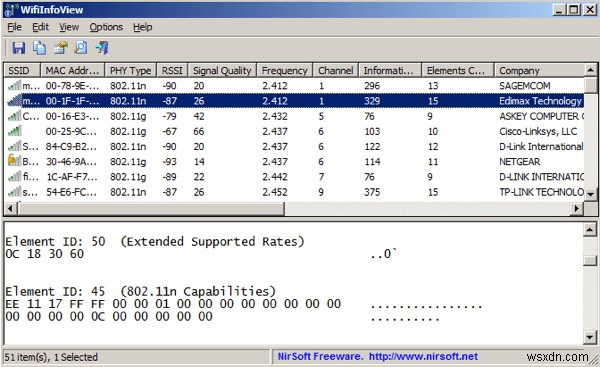Screen dimensions: 600x367
Task: Sort by RSSI column header
Action: pos(172,70)
